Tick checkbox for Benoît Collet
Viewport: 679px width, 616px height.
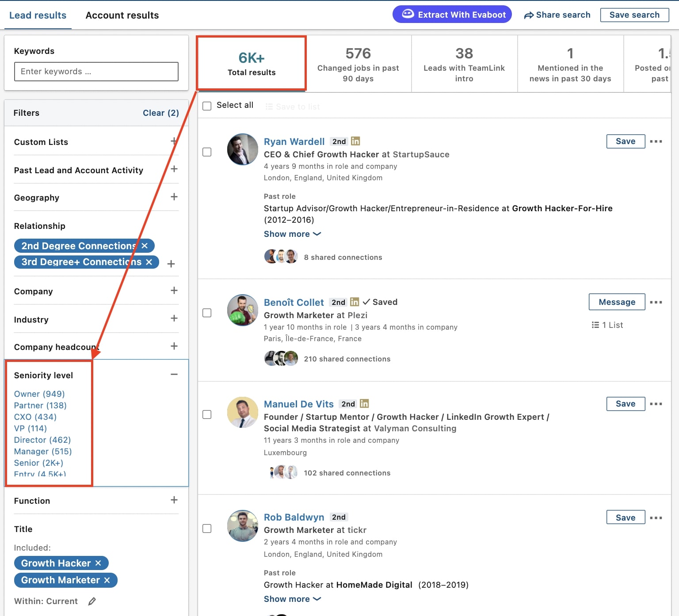(207, 313)
